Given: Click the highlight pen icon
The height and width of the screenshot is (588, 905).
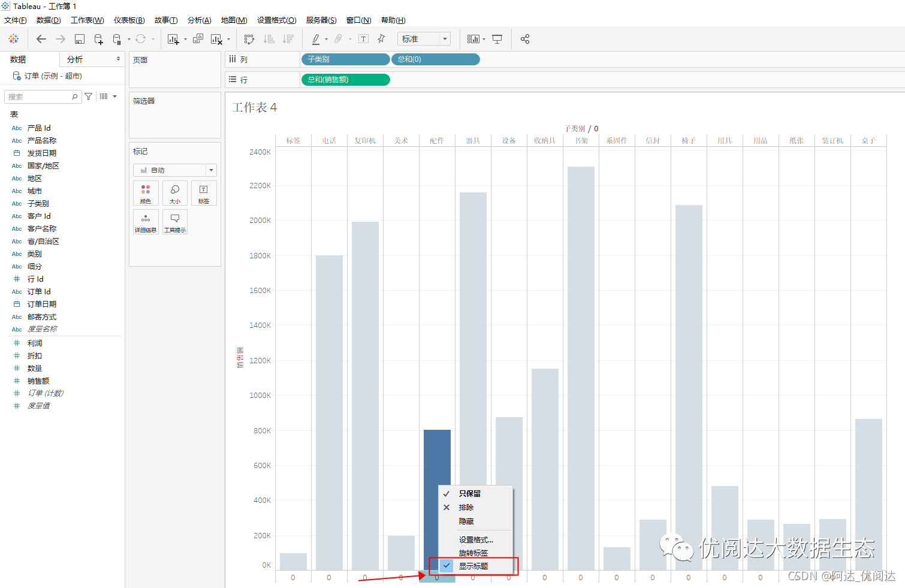Looking at the screenshot, I should (316, 39).
